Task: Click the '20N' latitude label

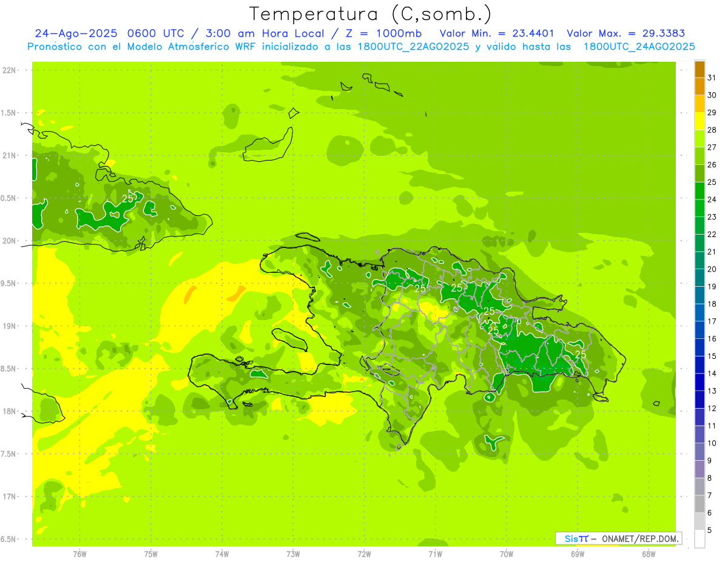Action: [x=10, y=241]
